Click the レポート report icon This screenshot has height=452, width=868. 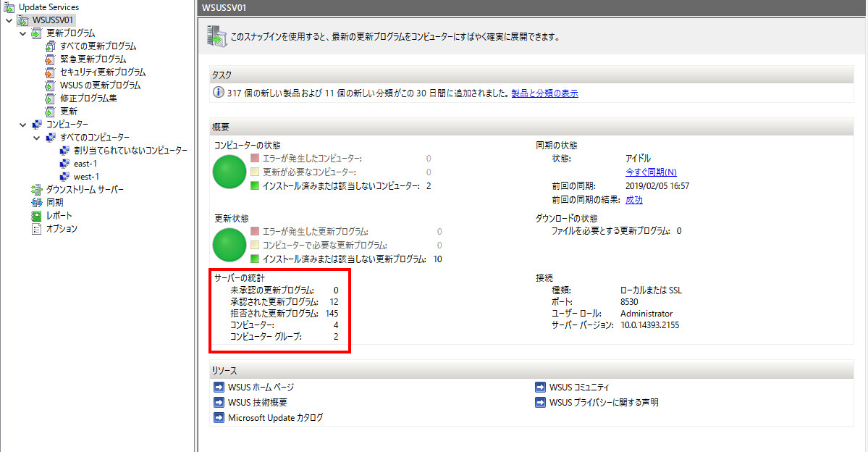[37, 216]
